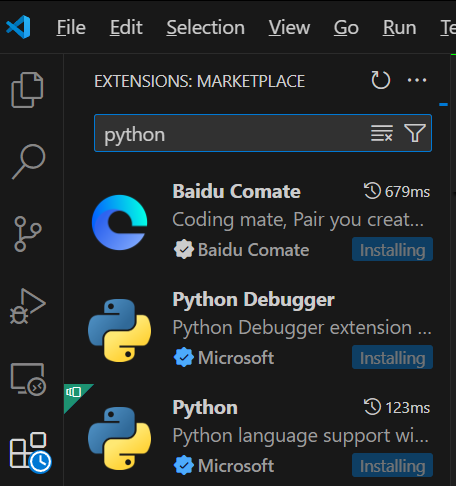Clear extensions search results
Image resolution: width=456 pixels, height=486 pixels.
click(382, 133)
